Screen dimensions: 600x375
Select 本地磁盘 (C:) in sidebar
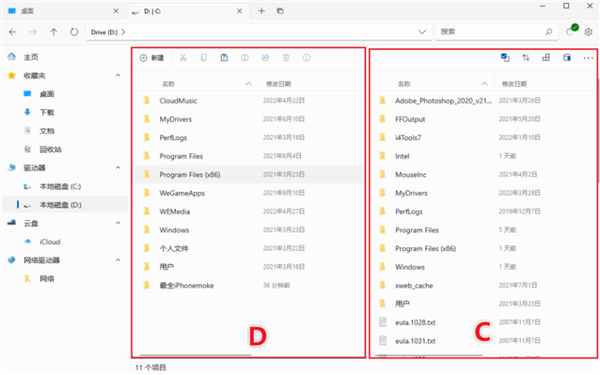60,186
